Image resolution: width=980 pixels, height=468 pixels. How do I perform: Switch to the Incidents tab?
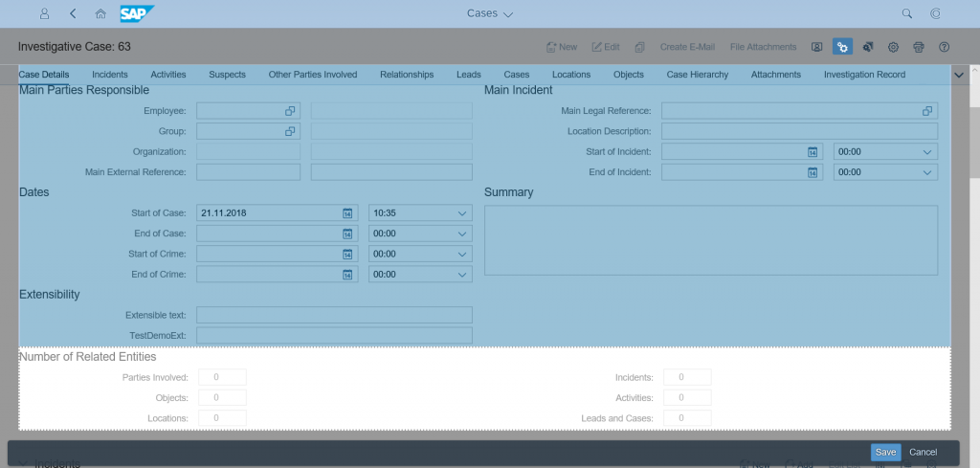pos(110,75)
